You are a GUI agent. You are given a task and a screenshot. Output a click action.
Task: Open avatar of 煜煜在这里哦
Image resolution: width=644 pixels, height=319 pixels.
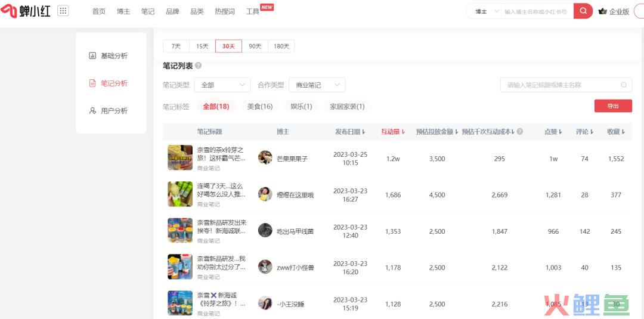265,194
